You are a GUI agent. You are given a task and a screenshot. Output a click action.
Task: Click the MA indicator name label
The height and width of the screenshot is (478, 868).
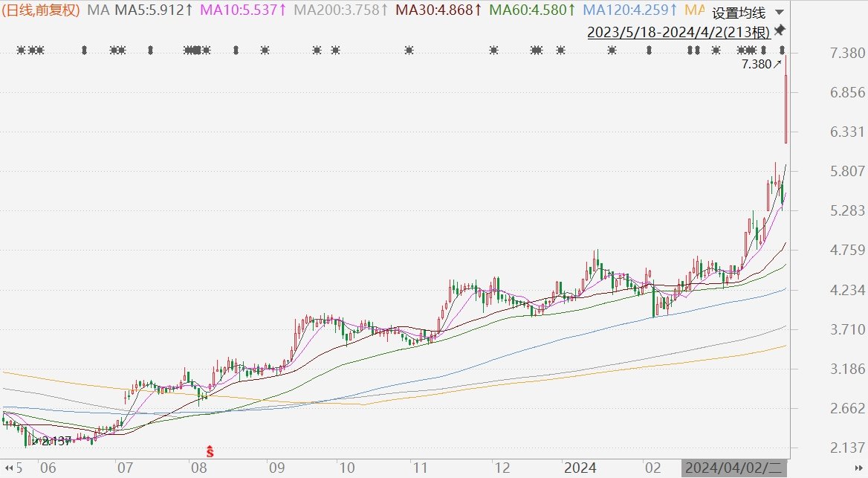tap(97, 10)
